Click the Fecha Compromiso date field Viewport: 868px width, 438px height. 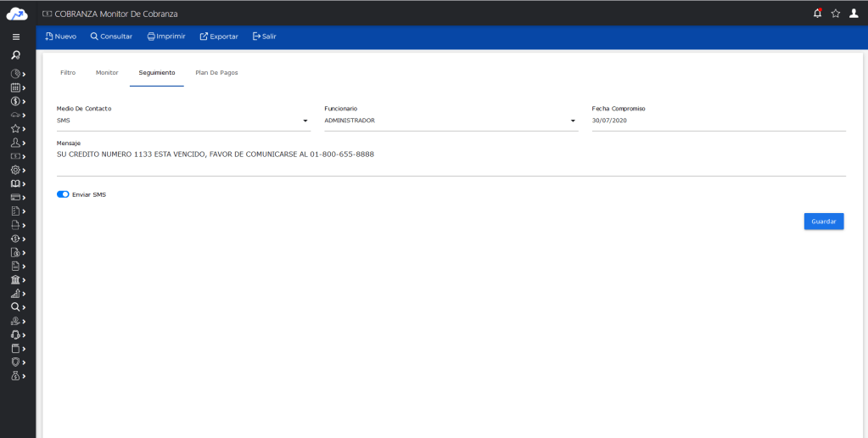718,121
